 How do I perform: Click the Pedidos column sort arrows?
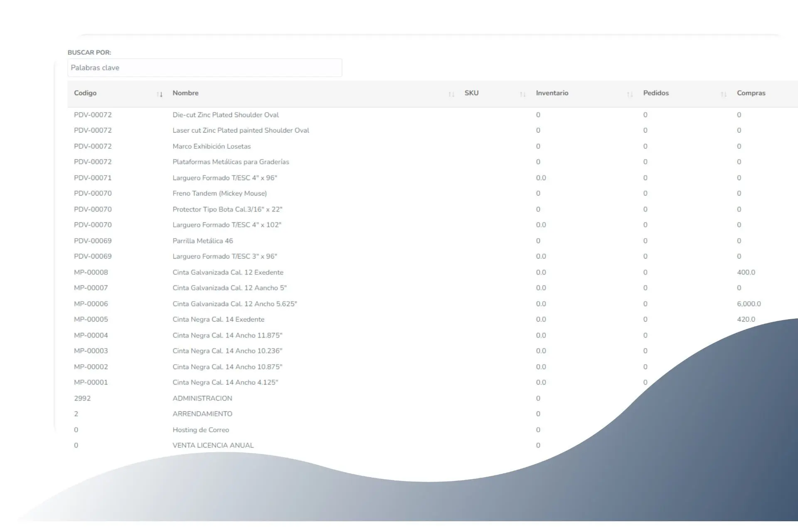(723, 94)
